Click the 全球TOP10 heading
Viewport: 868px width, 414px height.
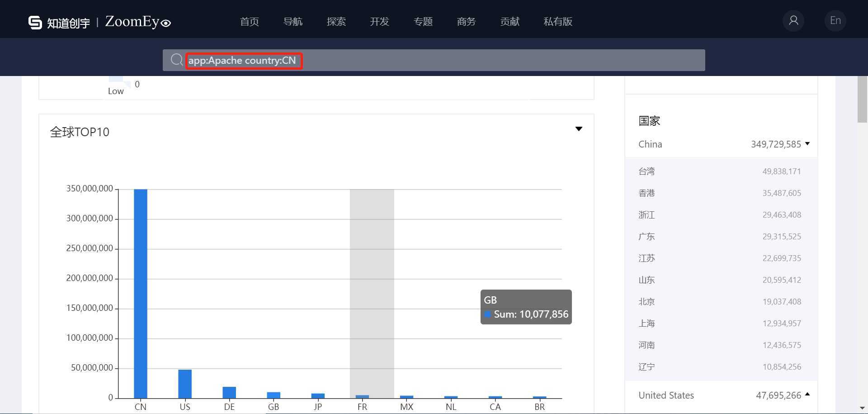80,132
